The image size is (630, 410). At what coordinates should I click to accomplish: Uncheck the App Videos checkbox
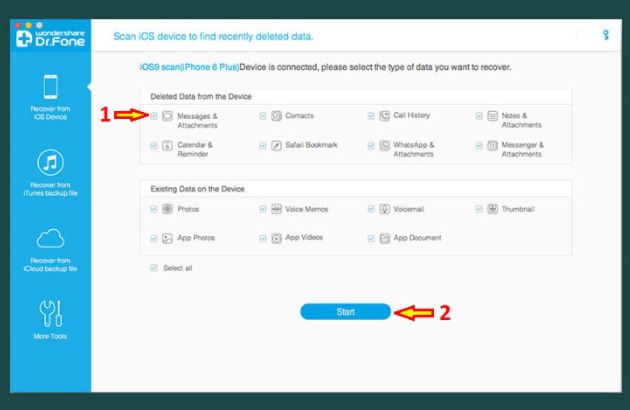(x=262, y=238)
